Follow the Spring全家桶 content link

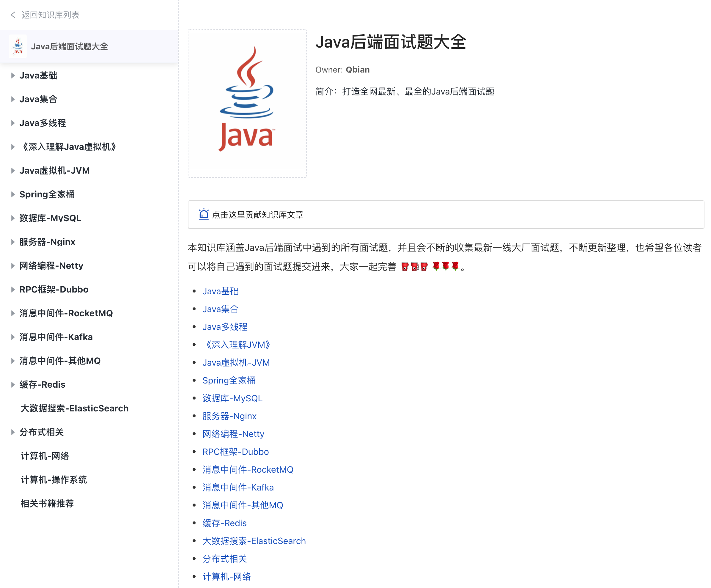[229, 380]
